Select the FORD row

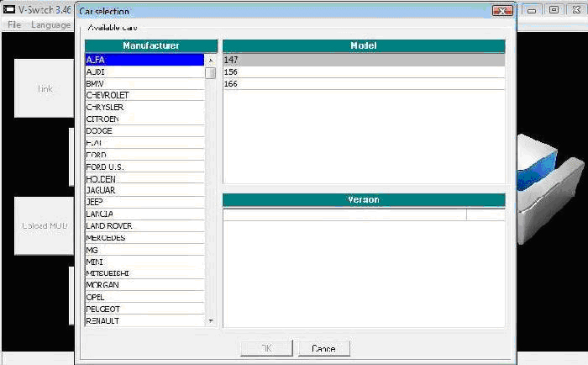click(144, 155)
